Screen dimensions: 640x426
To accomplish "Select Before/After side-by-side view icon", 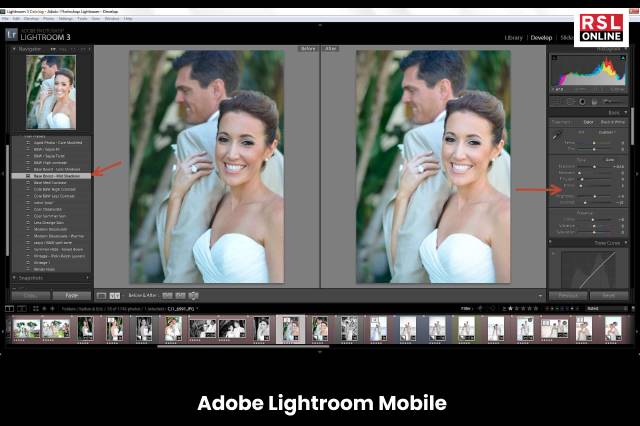I will pyautogui.click(x=115, y=295).
